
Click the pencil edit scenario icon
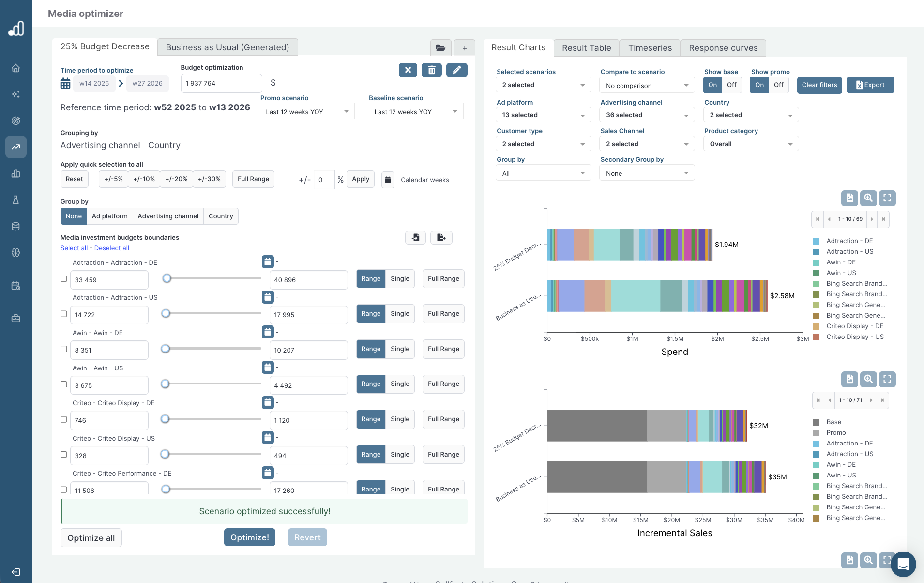[x=456, y=70]
